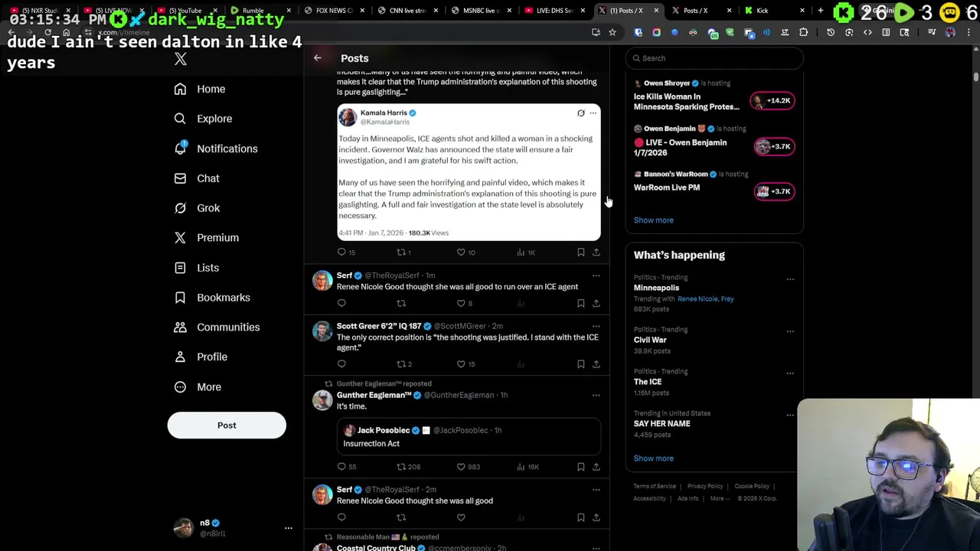980x551 pixels.
Task: Bookmark Scott Greer's post
Action: click(x=581, y=364)
